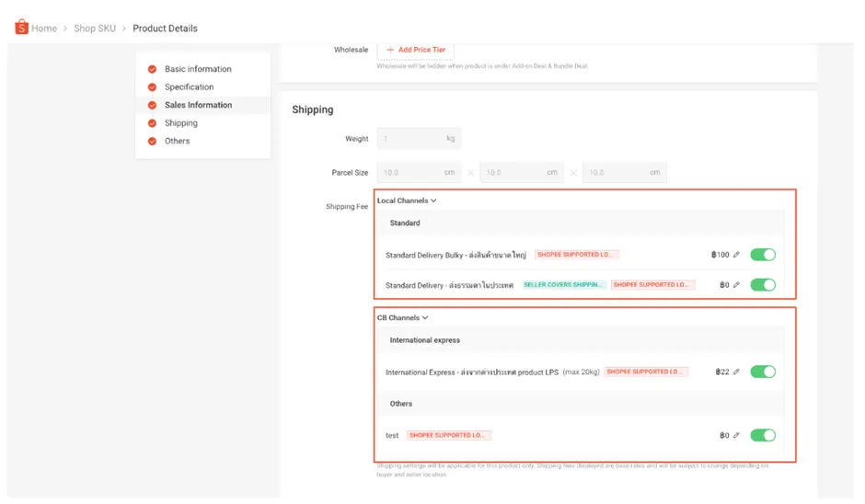Jump to Shipping section in sidebar
The image size is (865, 504).
[180, 123]
